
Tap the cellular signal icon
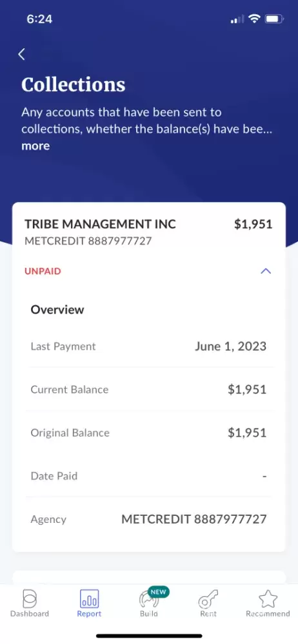pyautogui.click(x=237, y=19)
